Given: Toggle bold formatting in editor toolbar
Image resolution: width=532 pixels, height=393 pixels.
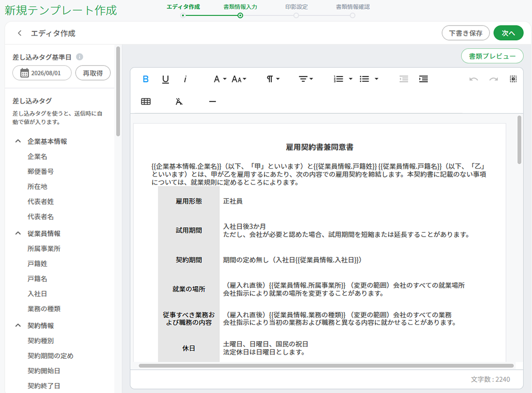Looking at the screenshot, I should [145, 79].
